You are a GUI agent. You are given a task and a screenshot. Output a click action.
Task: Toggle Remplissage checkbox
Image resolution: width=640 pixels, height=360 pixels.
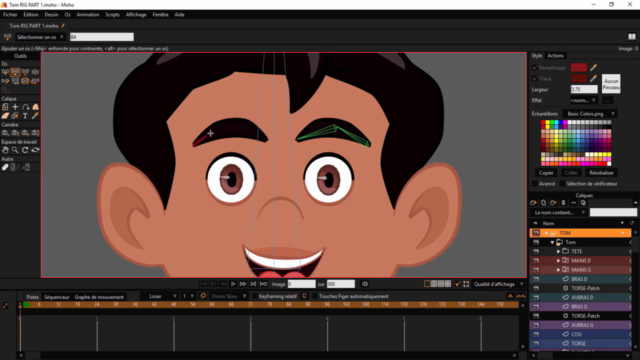(535, 67)
